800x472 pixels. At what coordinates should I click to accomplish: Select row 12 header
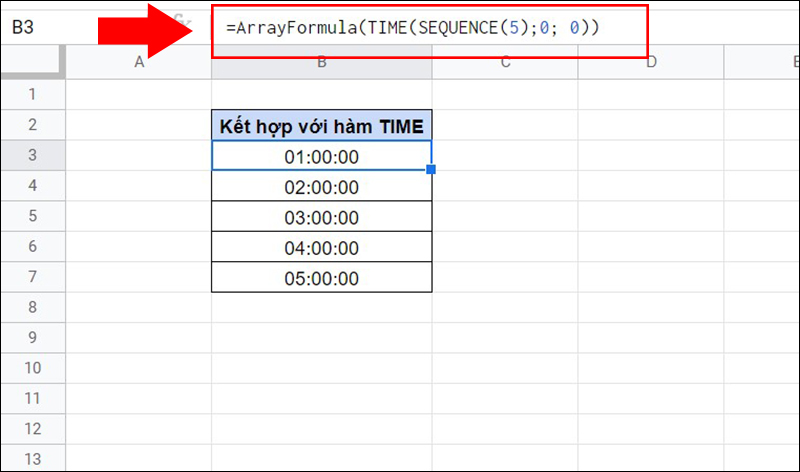(x=33, y=429)
